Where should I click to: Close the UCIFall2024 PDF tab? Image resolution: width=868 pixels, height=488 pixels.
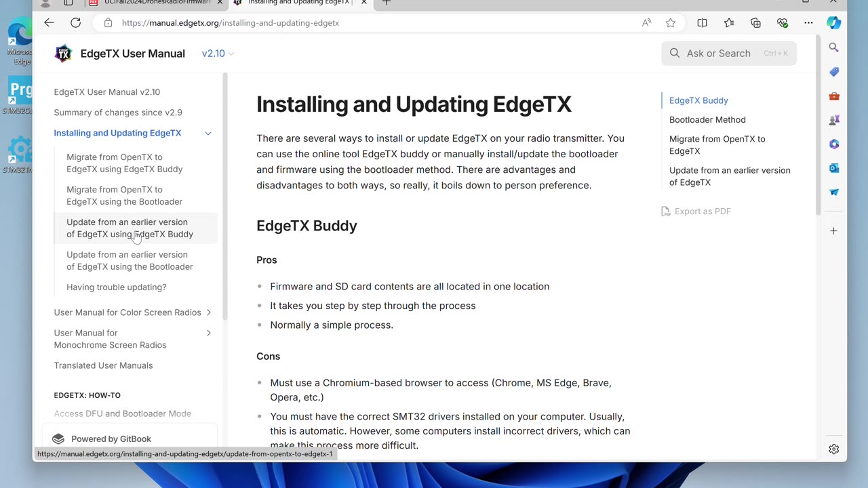click(220, 3)
